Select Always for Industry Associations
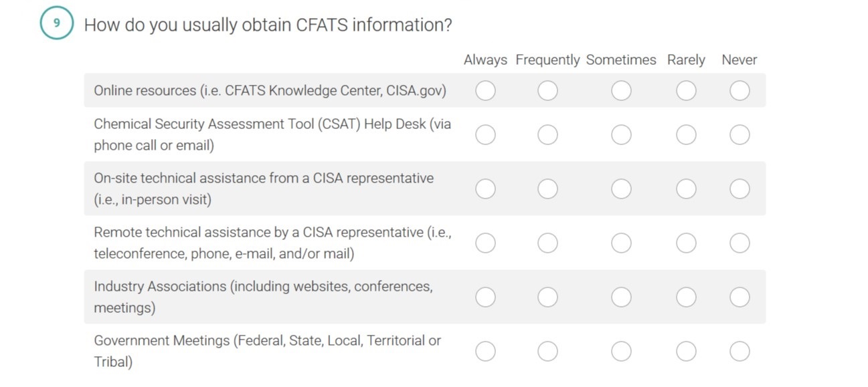The image size is (868, 387). (485, 297)
